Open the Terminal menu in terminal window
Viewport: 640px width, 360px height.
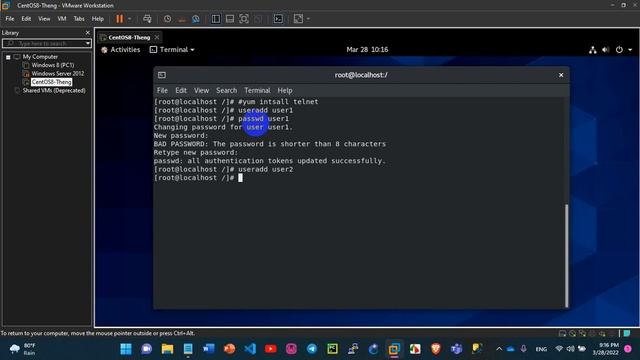click(257, 91)
